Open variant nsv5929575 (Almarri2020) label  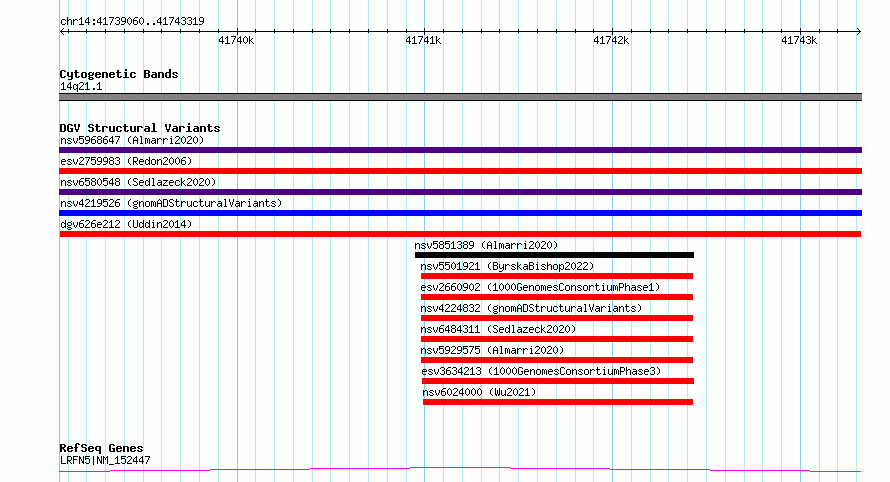(492, 350)
